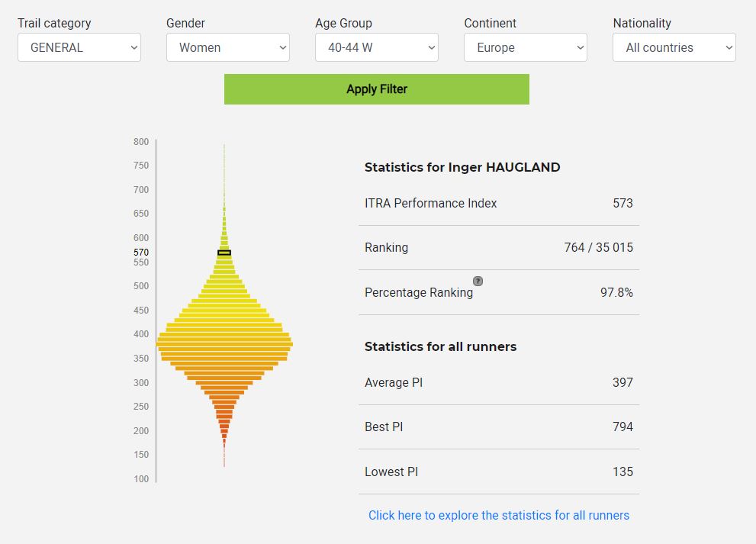Expand the Age Group 40-44 W dropdown
This screenshot has height=544, width=756.
coord(377,47)
